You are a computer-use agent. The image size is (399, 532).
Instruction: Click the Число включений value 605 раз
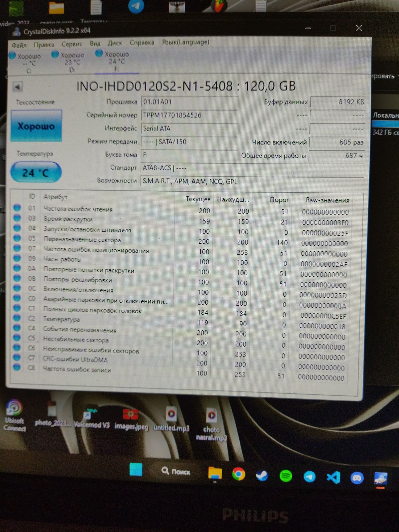pyautogui.click(x=337, y=142)
